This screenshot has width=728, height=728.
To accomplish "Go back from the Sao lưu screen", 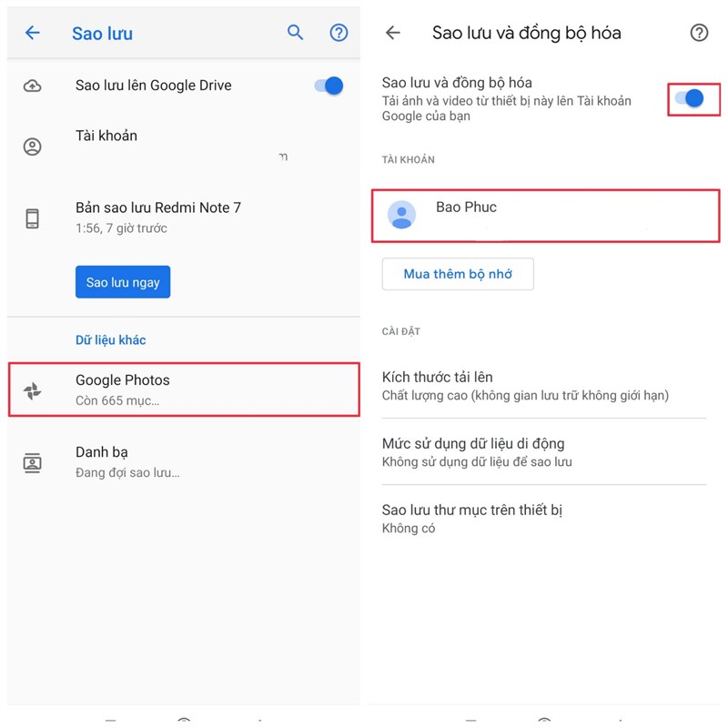I will coord(33,33).
